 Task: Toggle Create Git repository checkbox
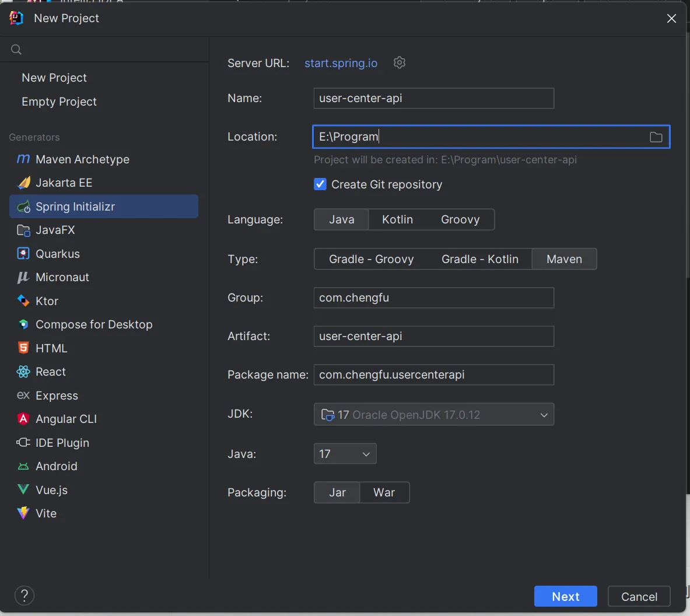pos(320,184)
